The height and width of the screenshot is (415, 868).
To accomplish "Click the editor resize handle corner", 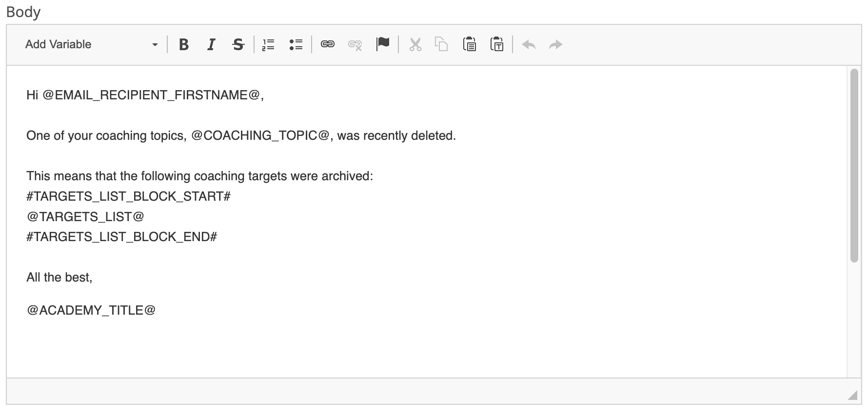I will [852, 395].
